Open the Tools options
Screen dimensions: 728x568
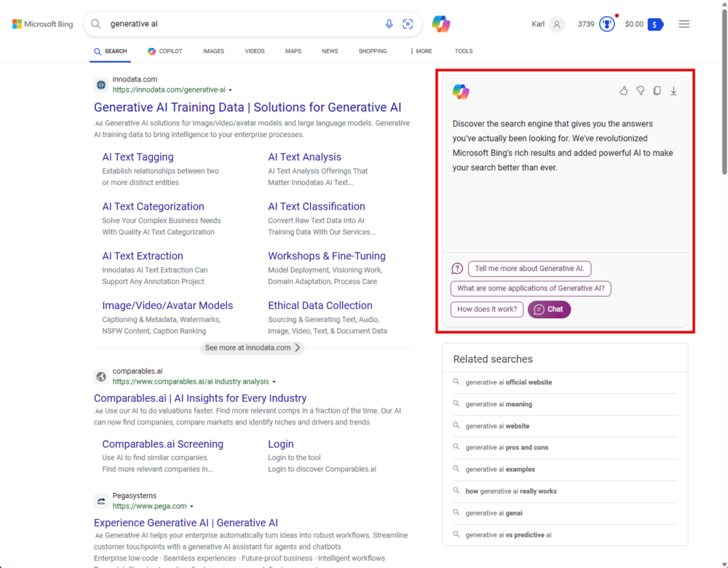tap(463, 51)
